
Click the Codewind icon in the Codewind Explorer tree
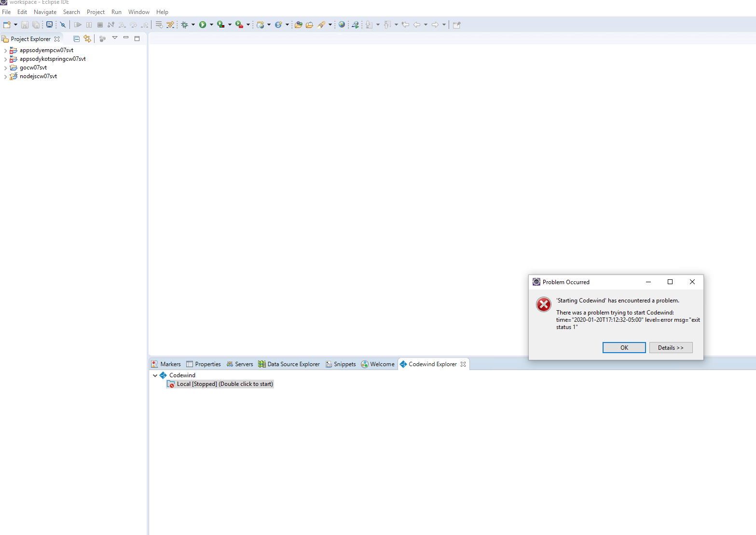[163, 375]
